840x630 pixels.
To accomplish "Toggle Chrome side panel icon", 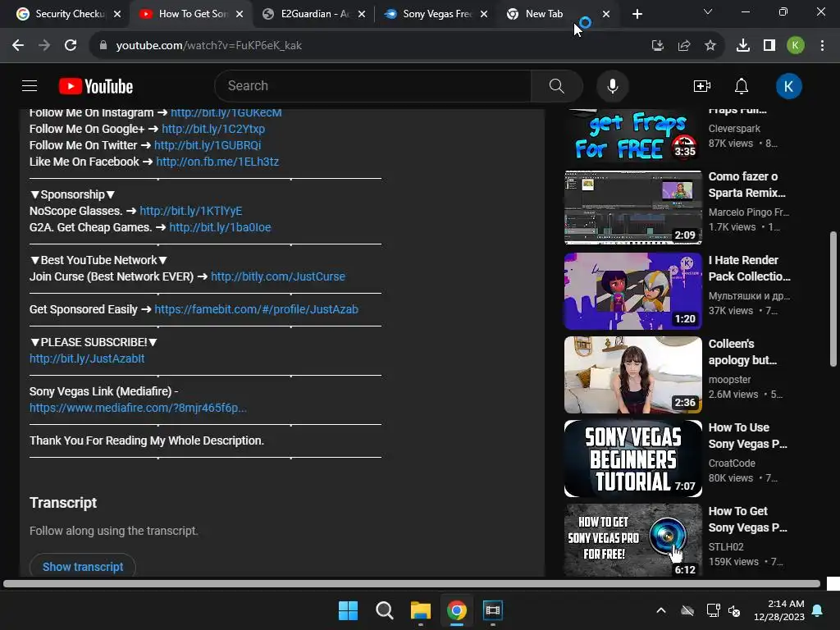I will point(769,46).
